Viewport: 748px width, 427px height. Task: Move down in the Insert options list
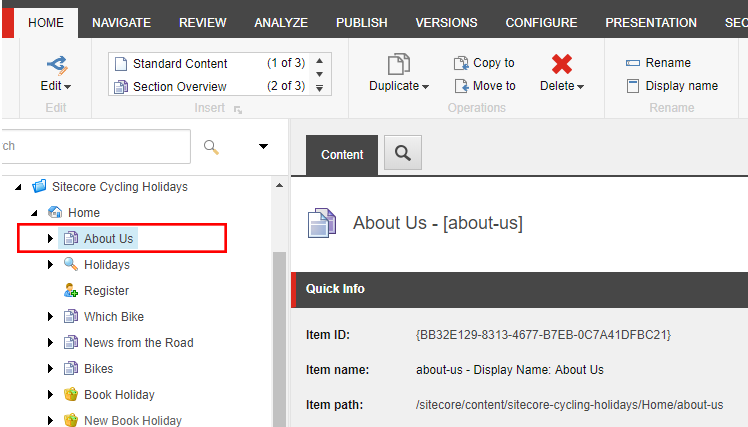coord(320,74)
